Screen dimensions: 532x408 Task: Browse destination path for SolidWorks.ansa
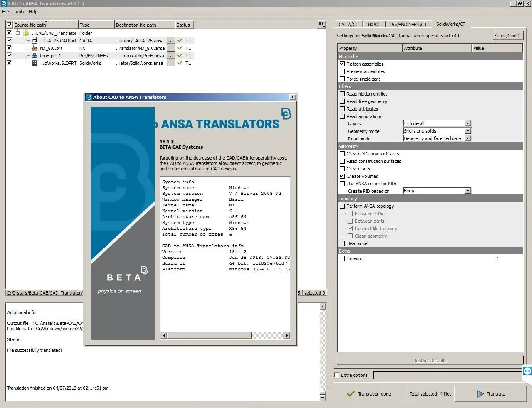170,63
